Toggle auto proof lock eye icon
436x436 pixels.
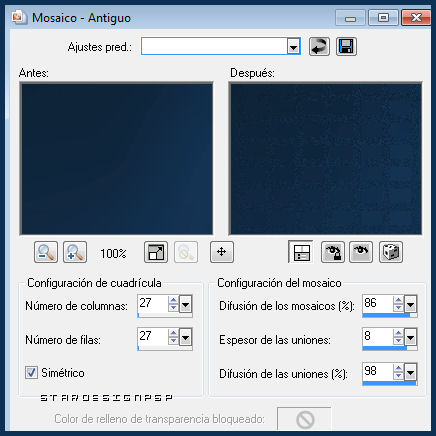pyautogui.click(x=333, y=252)
